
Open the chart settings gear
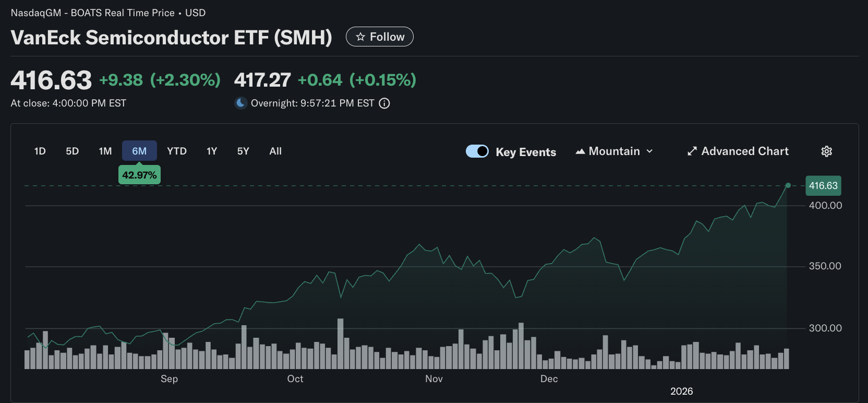click(x=826, y=151)
